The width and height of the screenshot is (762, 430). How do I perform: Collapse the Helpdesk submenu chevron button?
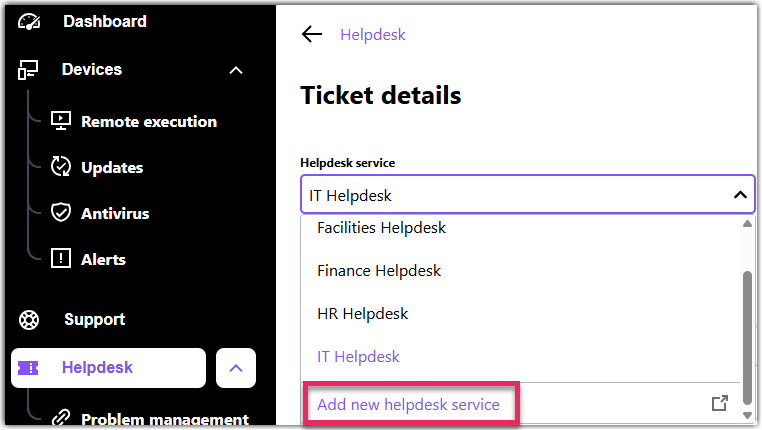pyautogui.click(x=236, y=368)
